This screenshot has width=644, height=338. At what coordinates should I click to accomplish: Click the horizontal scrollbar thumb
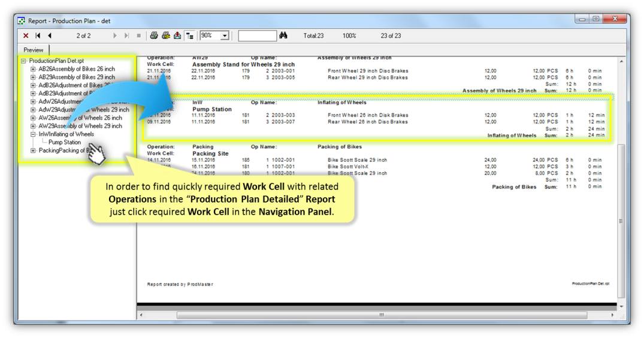coord(382,315)
